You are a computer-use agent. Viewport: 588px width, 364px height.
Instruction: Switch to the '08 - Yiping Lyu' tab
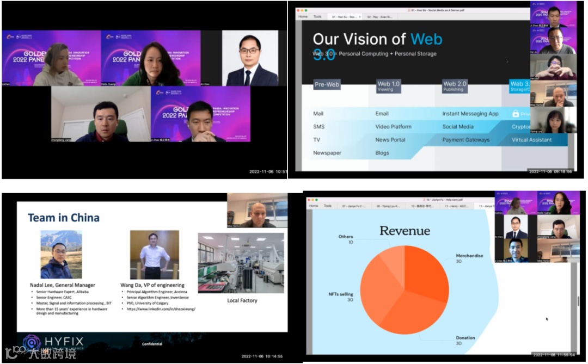click(388, 206)
